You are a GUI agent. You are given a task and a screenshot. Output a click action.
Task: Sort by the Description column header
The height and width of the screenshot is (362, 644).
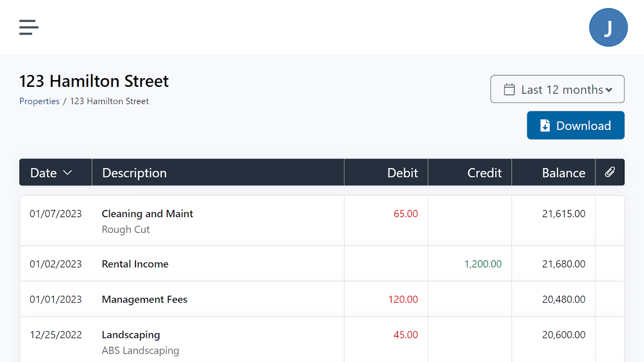pyautogui.click(x=135, y=173)
